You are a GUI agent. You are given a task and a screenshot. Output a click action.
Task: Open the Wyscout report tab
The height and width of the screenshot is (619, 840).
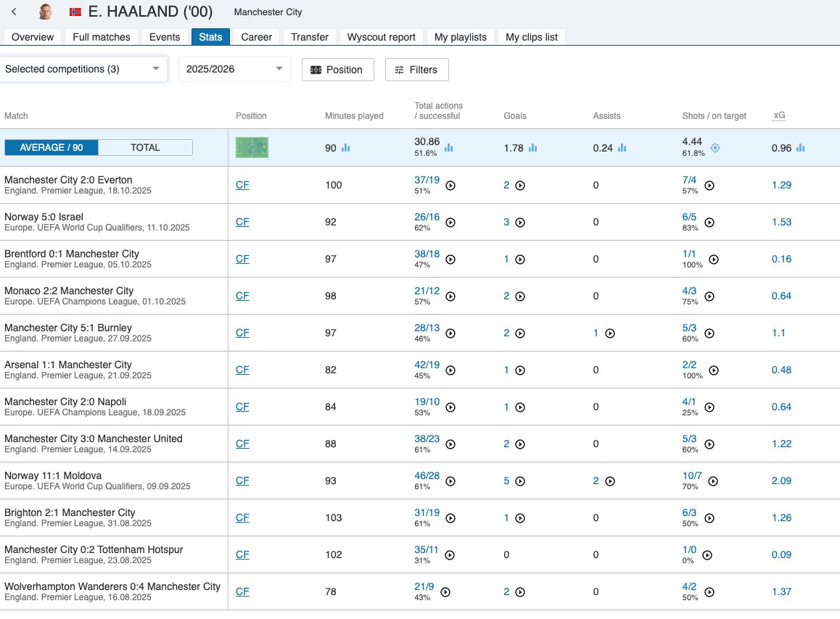click(382, 37)
